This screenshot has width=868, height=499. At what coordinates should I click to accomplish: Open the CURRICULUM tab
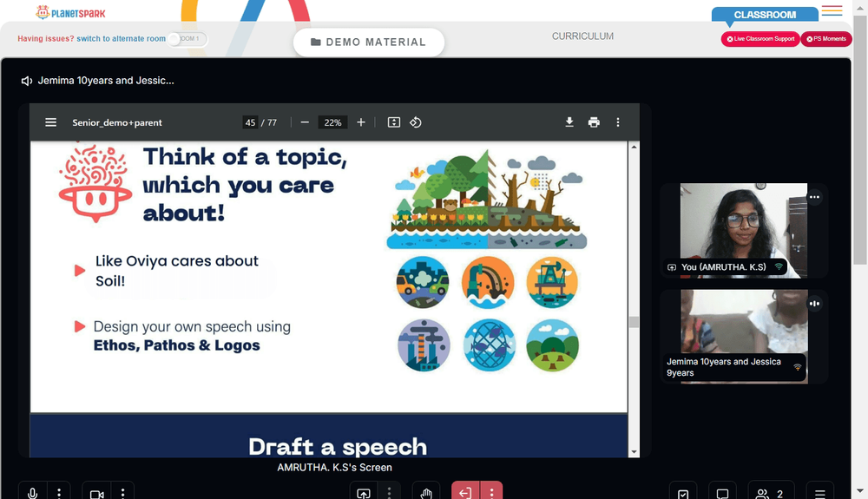point(582,36)
